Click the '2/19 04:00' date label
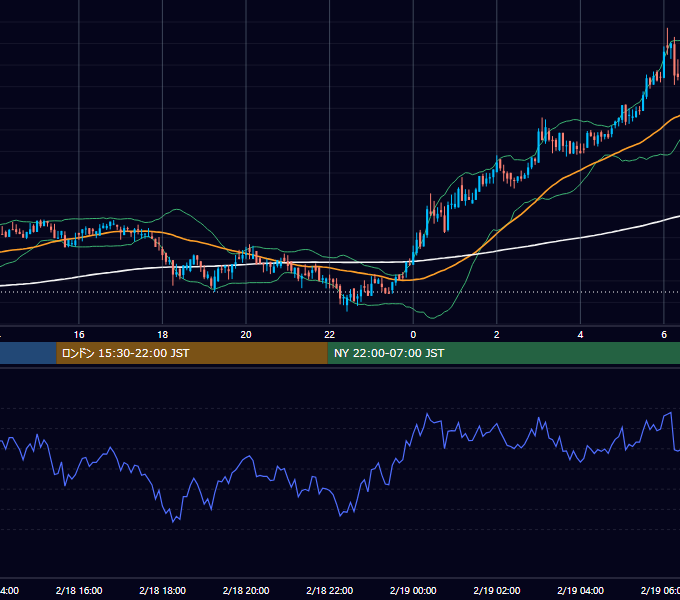680x600 pixels. pyautogui.click(x=580, y=590)
